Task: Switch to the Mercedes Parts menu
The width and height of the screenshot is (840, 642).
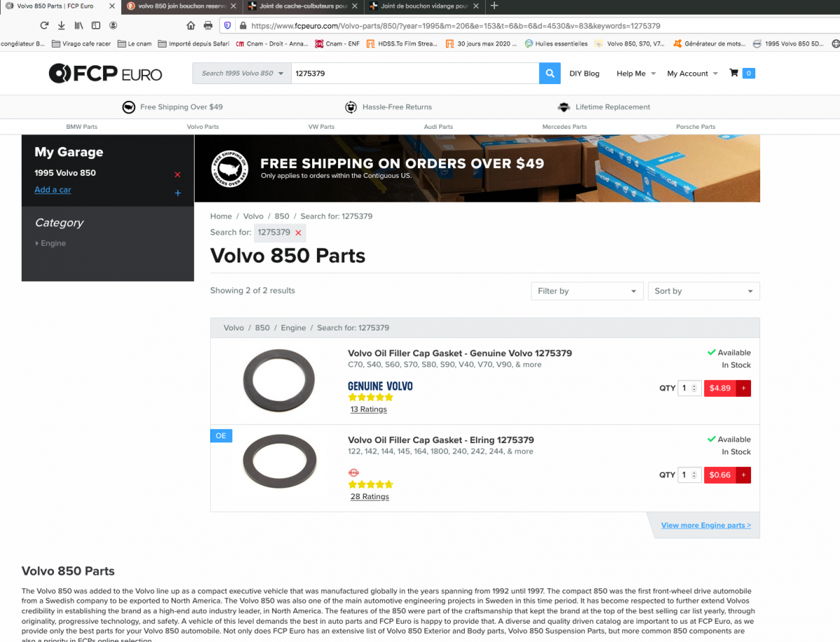Action: (x=564, y=127)
